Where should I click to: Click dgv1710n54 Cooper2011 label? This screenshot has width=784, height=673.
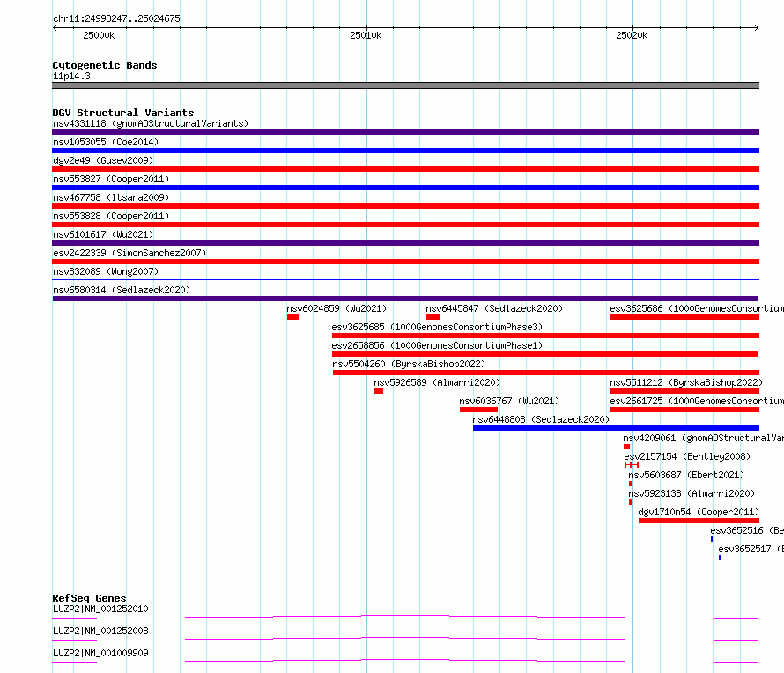(699, 512)
